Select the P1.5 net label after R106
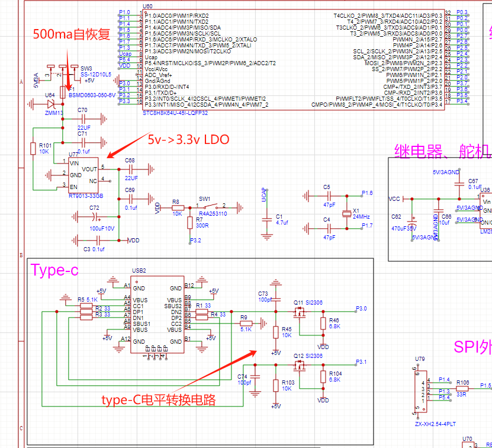492x448 pixels. 485,385
